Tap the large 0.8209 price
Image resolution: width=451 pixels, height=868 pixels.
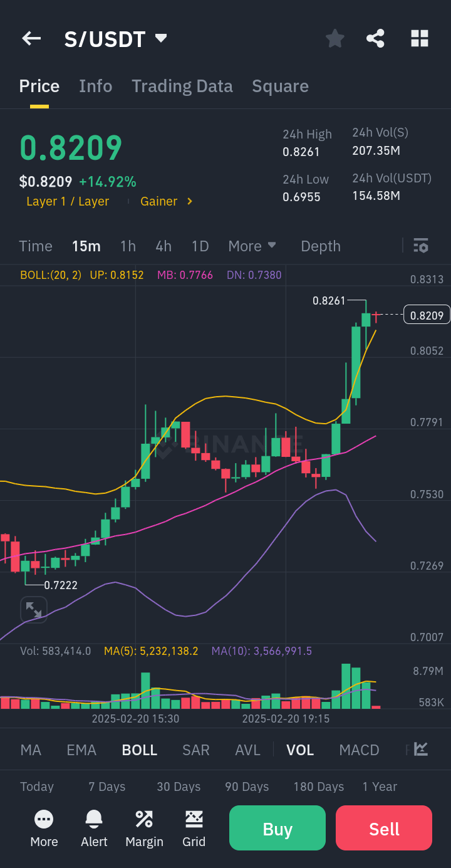(x=71, y=148)
